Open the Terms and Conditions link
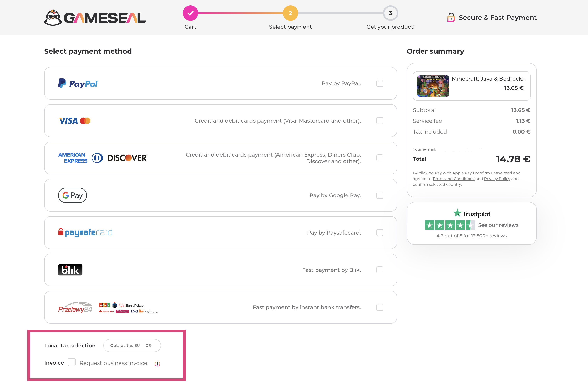Viewport: 588px width, 389px height. 453,179
